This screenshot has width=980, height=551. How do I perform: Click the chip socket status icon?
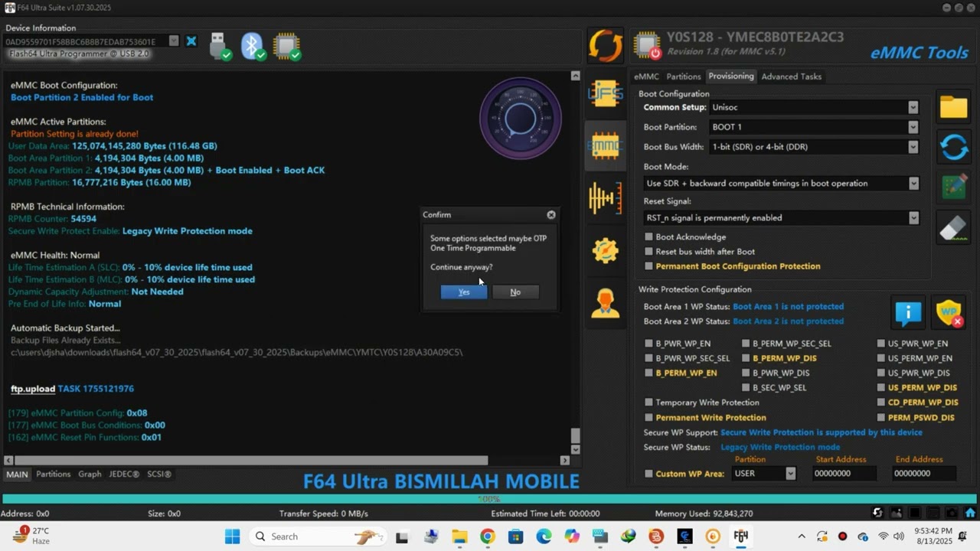(x=286, y=46)
